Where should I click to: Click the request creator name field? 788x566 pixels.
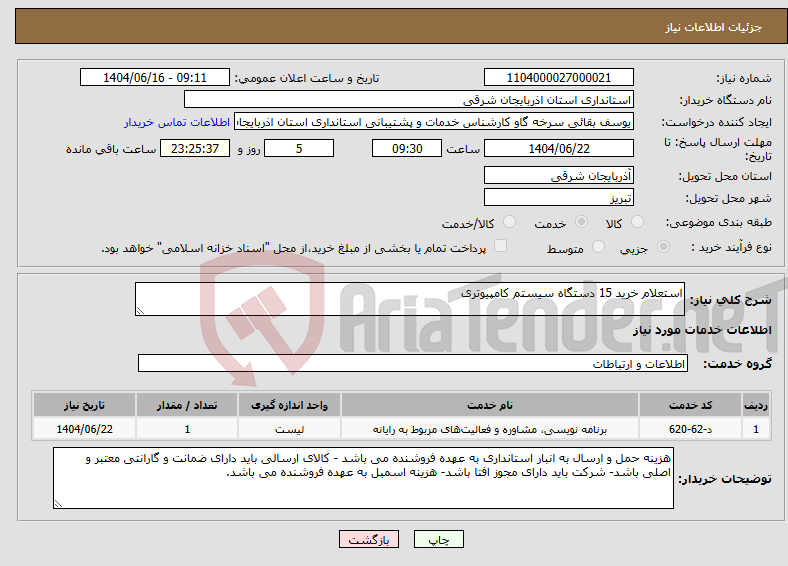[434, 122]
